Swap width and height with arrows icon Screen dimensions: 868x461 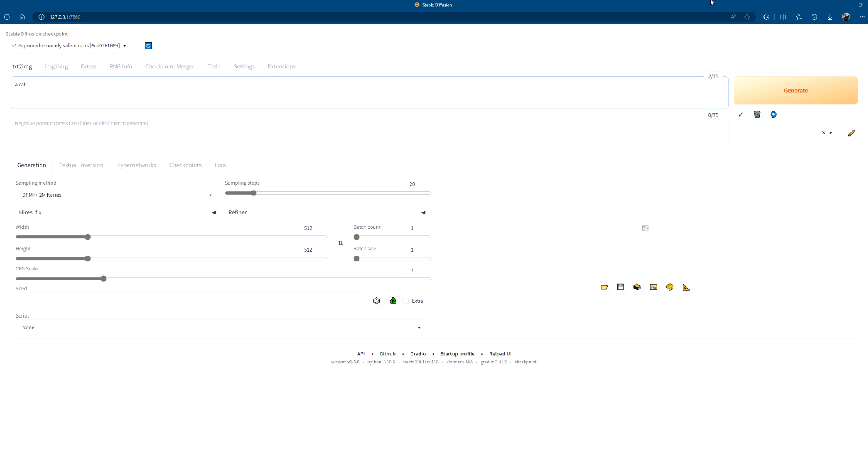[340, 243]
